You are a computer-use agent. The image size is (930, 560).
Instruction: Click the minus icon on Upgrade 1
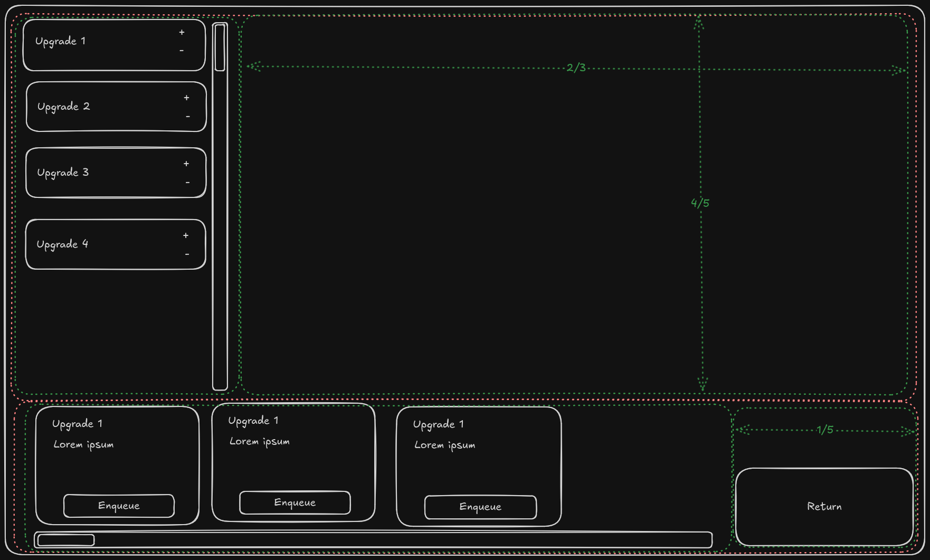tap(182, 51)
